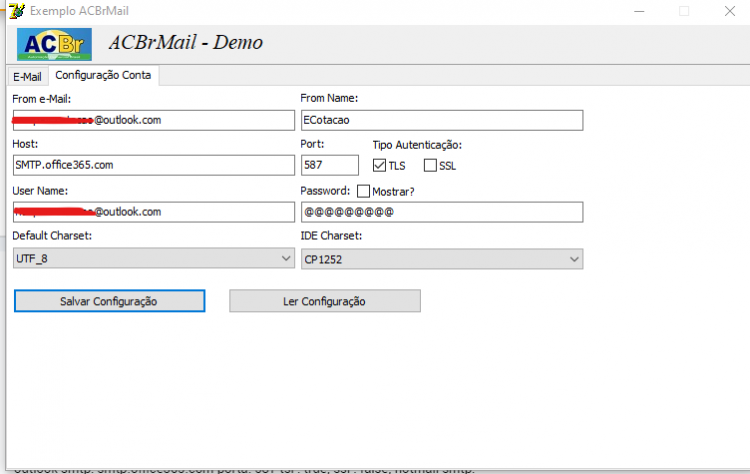The image size is (750, 474).
Task: Click the Tipo Autenticação label
Action: click(x=417, y=145)
